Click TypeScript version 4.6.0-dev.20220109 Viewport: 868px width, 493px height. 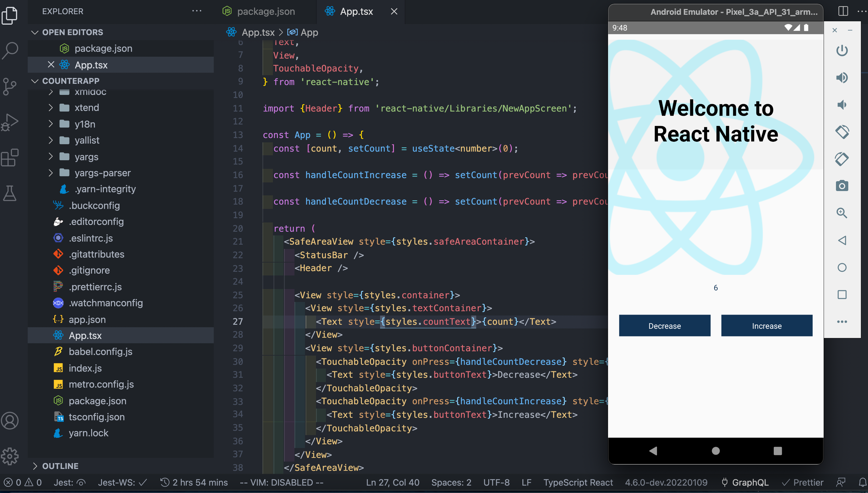(x=666, y=482)
